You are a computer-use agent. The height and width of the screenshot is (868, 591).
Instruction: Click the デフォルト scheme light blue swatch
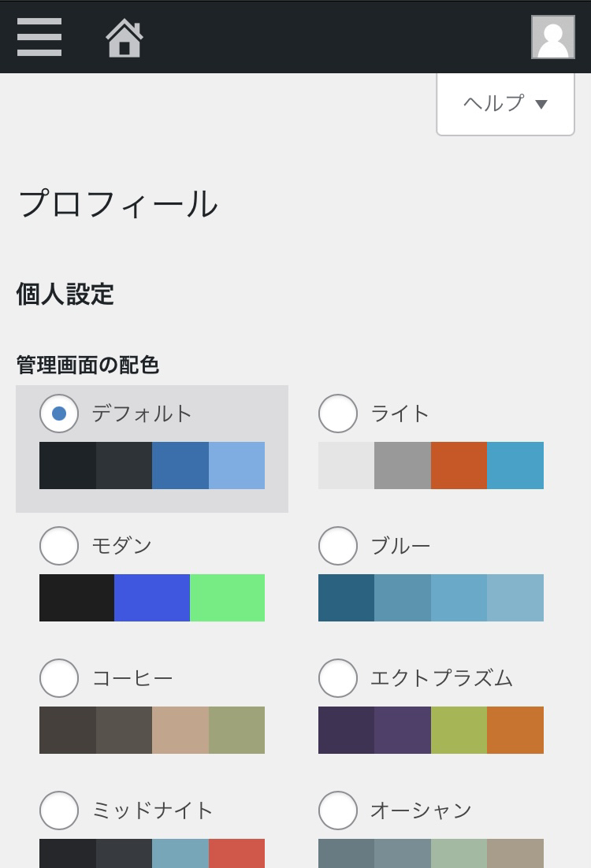(x=236, y=466)
